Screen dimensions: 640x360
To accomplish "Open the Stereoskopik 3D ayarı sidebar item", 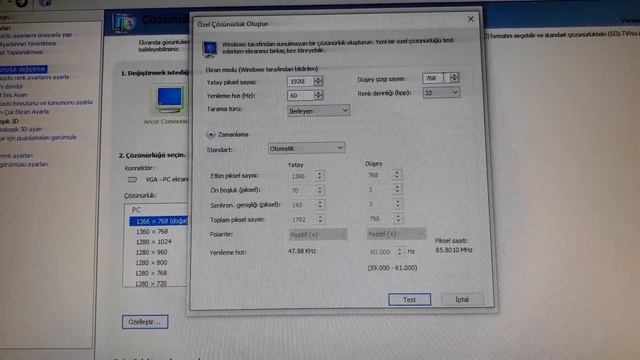I will [21, 129].
